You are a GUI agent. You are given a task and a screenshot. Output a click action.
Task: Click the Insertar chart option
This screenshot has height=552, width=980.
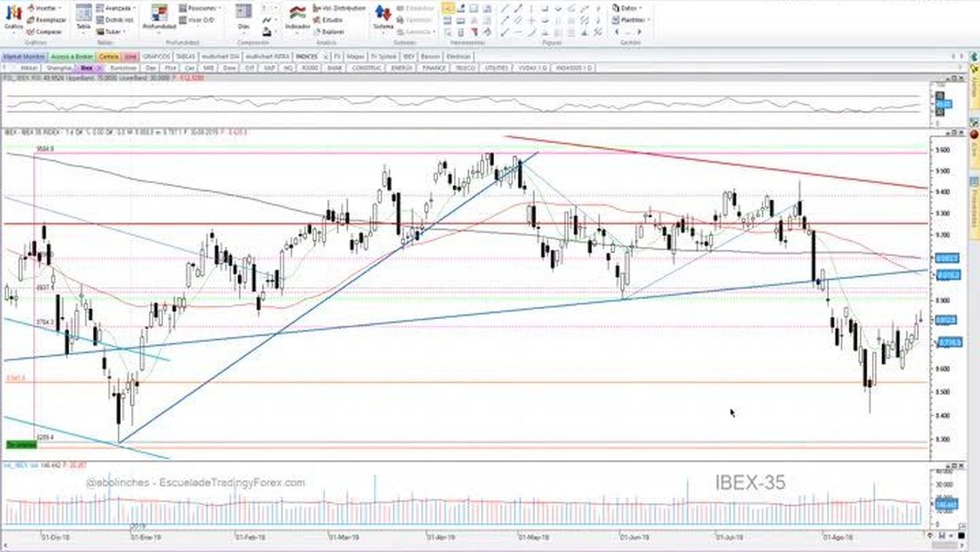coord(44,8)
